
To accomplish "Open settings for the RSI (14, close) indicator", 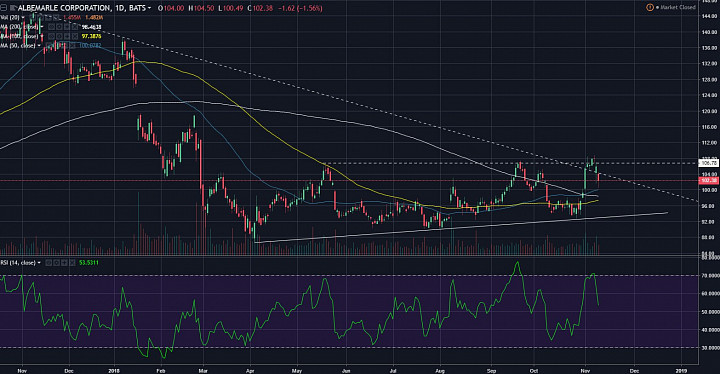I will [56, 263].
